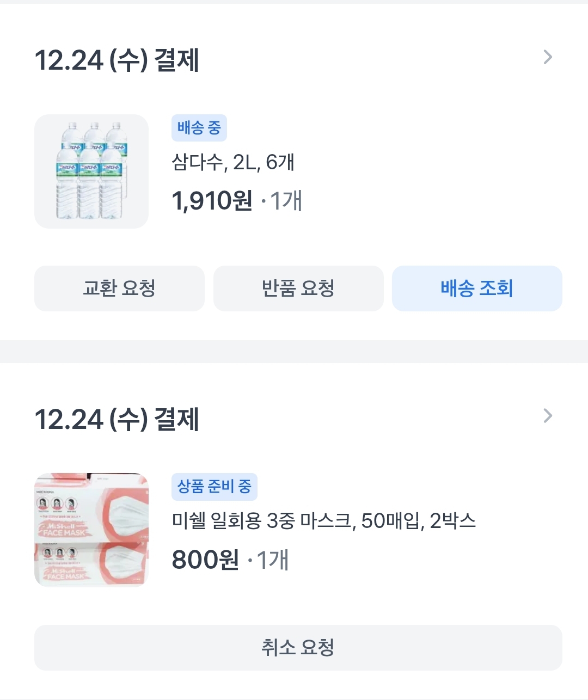
Task: Tap the 상품 준비 중 status badge
Action: 214,487
